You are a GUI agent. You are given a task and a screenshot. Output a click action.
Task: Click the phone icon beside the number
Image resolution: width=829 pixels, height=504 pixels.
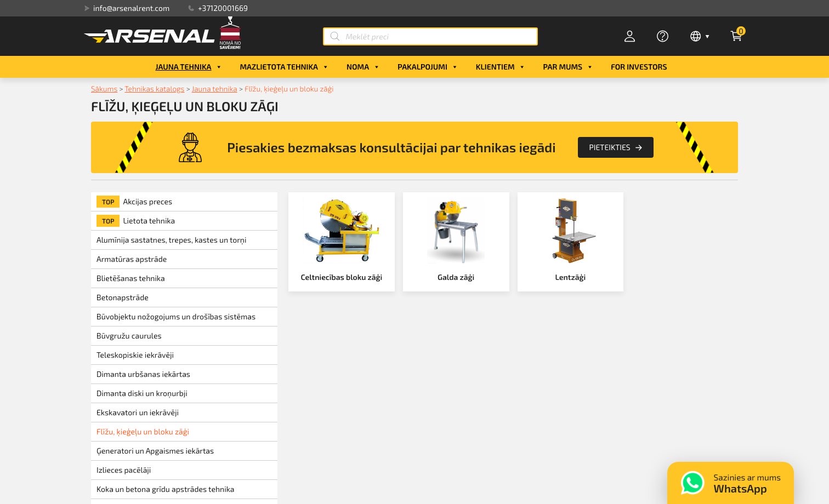(191, 8)
